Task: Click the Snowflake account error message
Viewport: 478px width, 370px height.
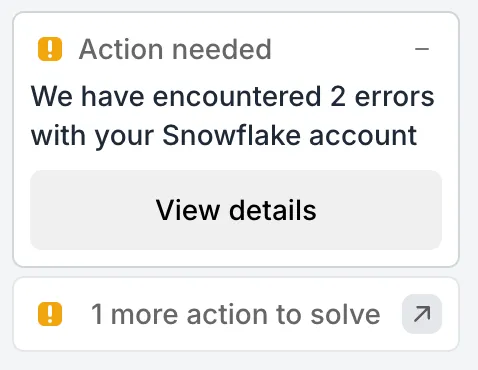Action: pyautogui.click(x=233, y=116)
